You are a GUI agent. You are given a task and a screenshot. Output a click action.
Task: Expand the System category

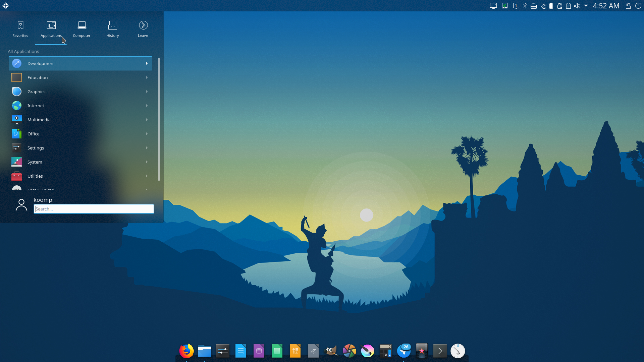pos(80,162)
